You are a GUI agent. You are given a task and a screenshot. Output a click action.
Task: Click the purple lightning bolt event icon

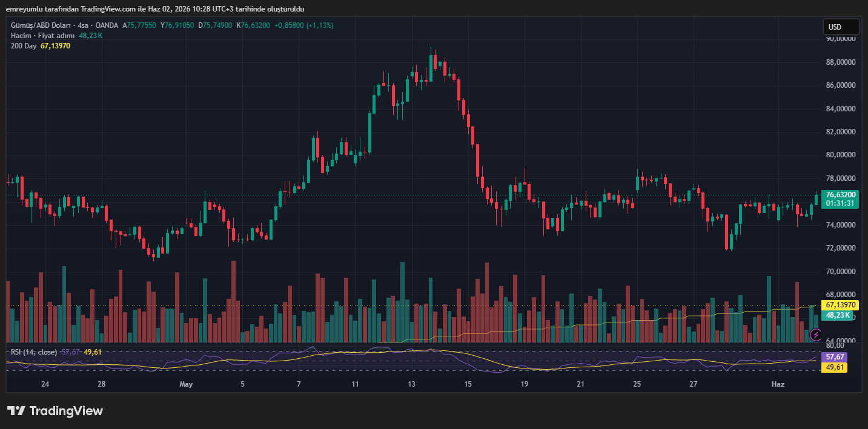[816, 334]
